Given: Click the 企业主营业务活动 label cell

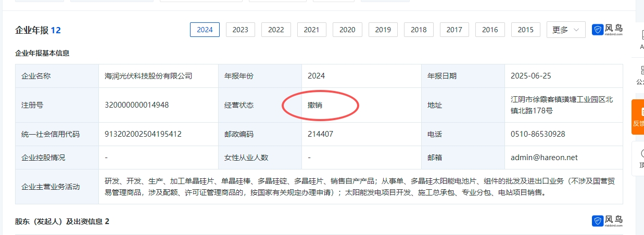Looking at the screenshot, I should tap(57, 187).
